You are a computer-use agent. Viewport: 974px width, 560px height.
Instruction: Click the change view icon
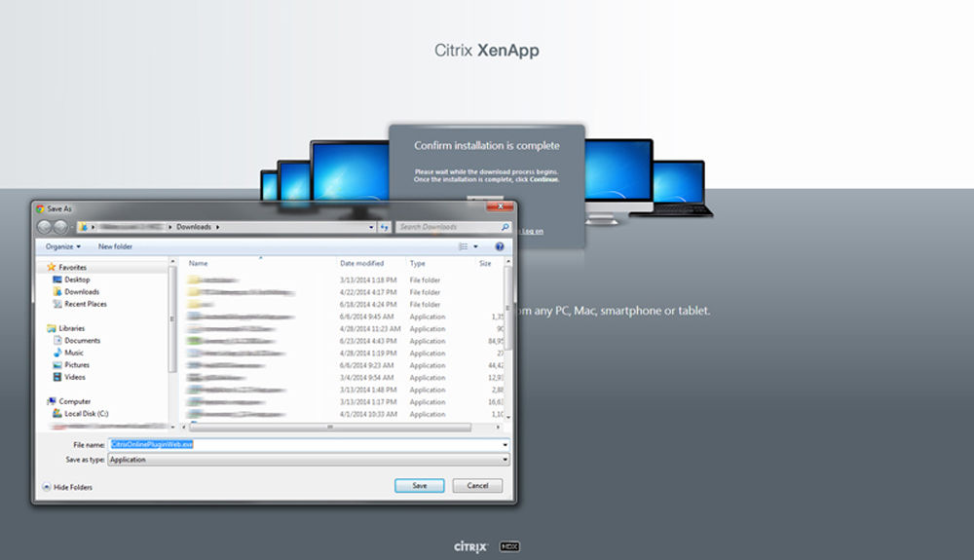[x=464, y=247]
